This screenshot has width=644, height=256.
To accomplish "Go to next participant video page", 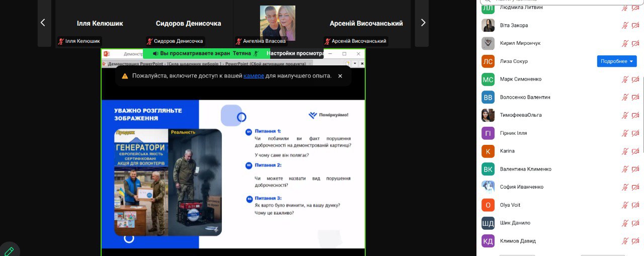I will [x=423, y=23].
